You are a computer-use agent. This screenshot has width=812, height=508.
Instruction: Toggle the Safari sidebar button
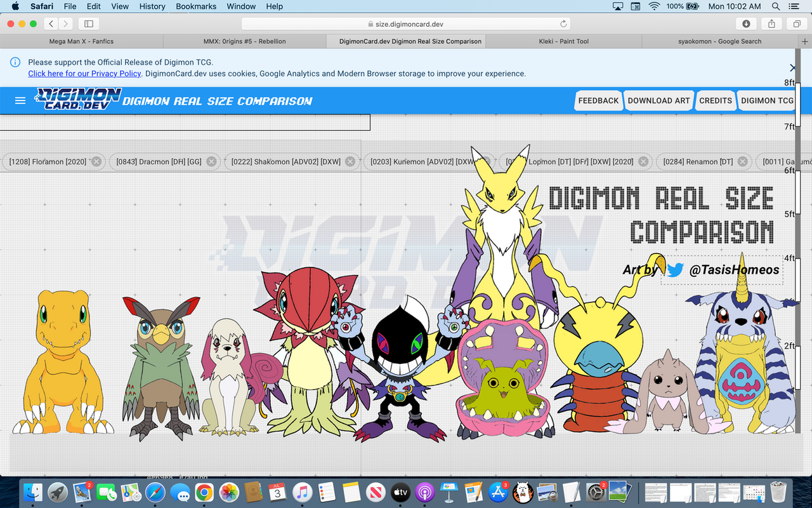point(88,23)
